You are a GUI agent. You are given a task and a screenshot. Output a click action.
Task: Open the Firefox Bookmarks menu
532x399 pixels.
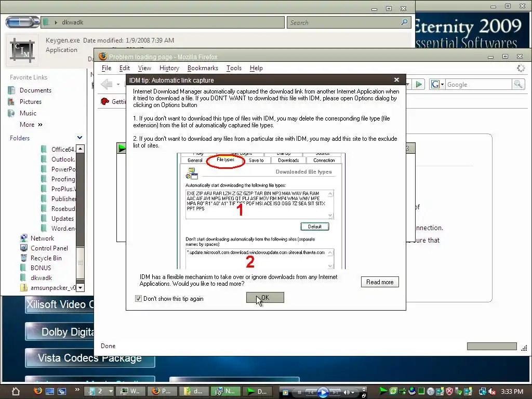tap(203, 68)
